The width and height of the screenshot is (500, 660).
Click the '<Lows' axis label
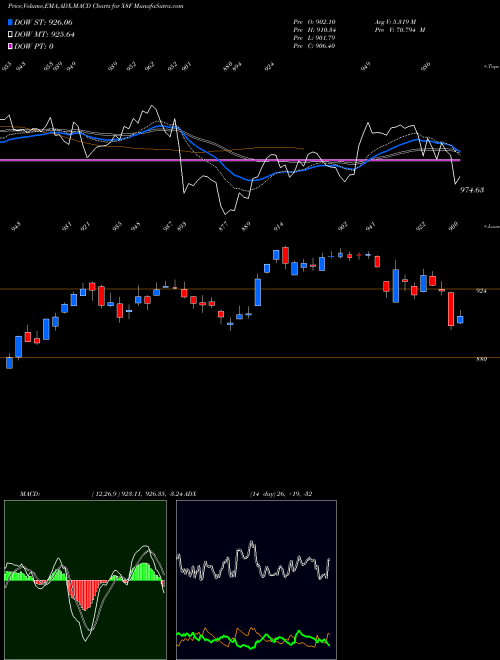491,226
